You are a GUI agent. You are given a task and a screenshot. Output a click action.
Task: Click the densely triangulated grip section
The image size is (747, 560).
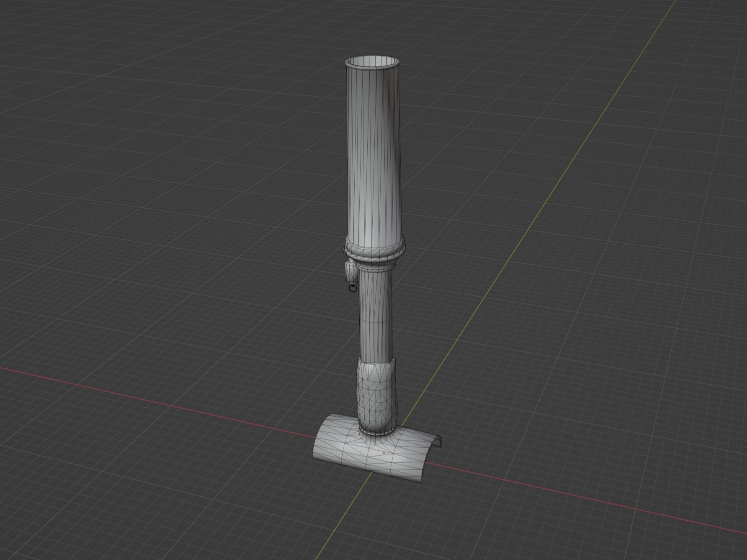tap(376, 396)
